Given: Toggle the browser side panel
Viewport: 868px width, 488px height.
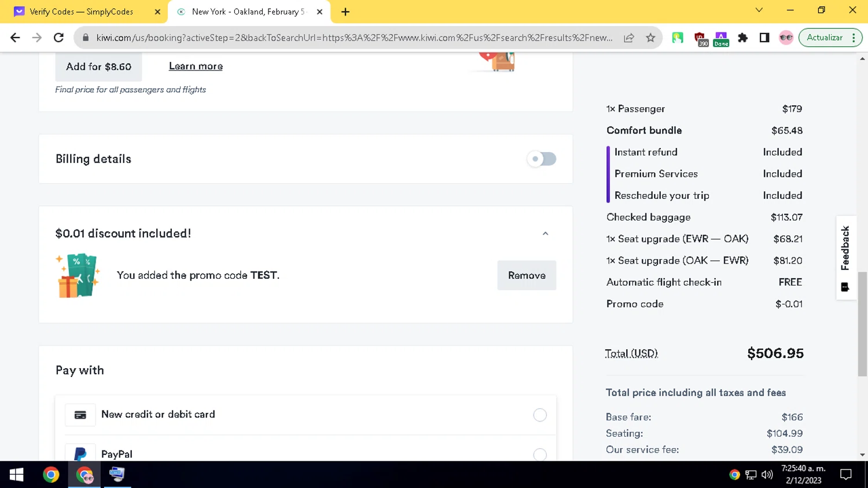Looking at the screenshot, I should pyautogui.click(x=764, y=38).
